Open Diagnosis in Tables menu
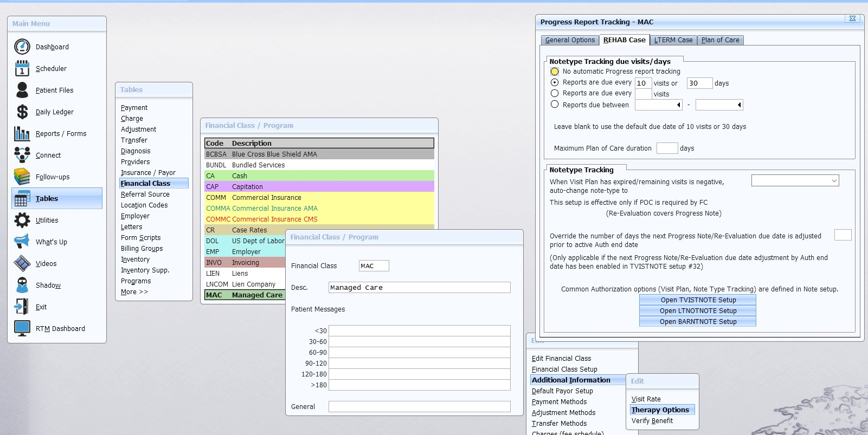868x435 pixels. pyautogui.click(x=136, y=151)
